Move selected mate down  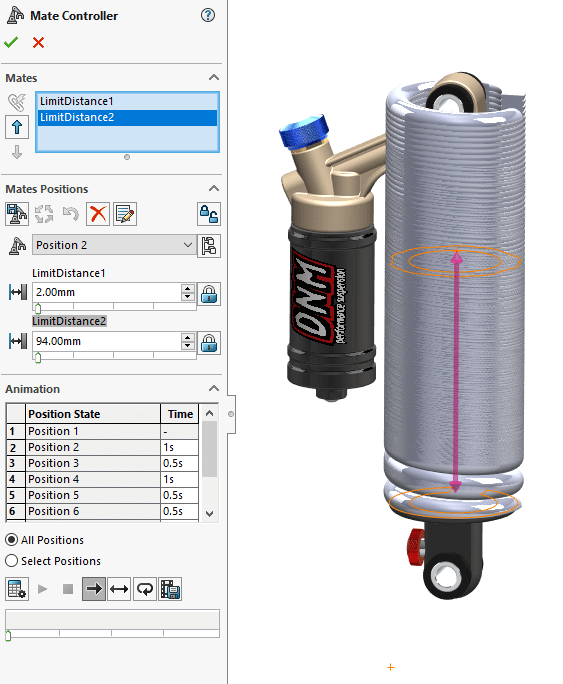click(17, 152)
